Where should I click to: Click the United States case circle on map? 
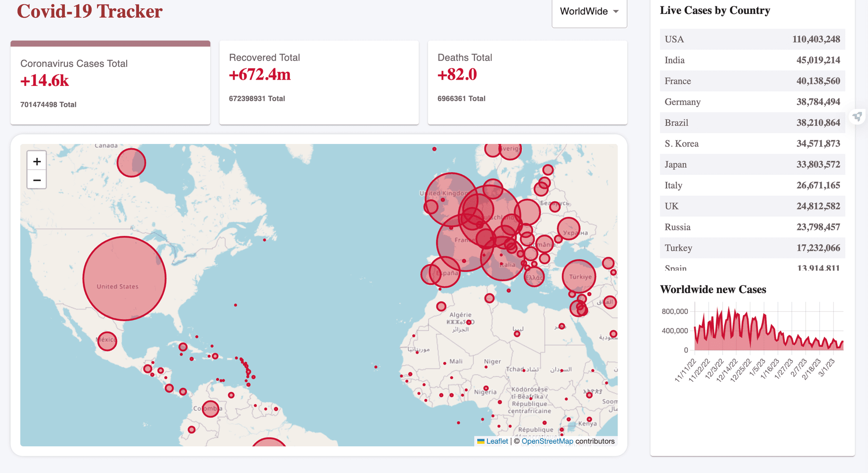tap(124, 278)
